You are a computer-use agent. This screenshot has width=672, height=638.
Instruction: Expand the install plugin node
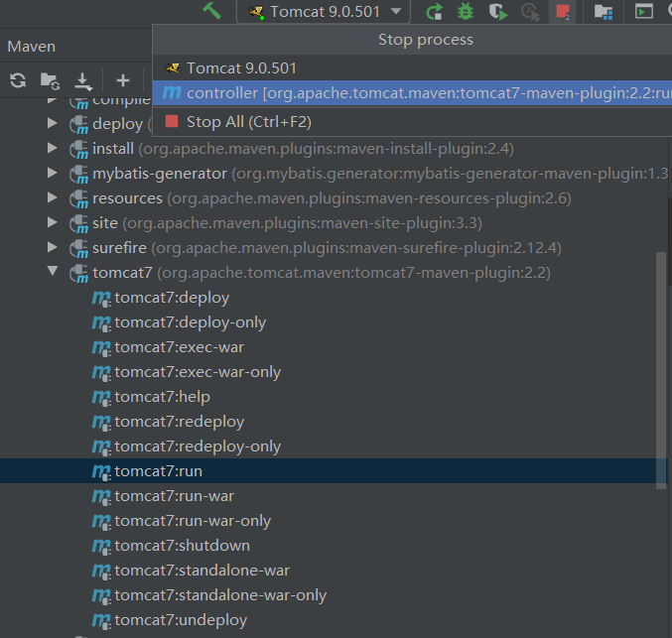[x=53, y=148]
